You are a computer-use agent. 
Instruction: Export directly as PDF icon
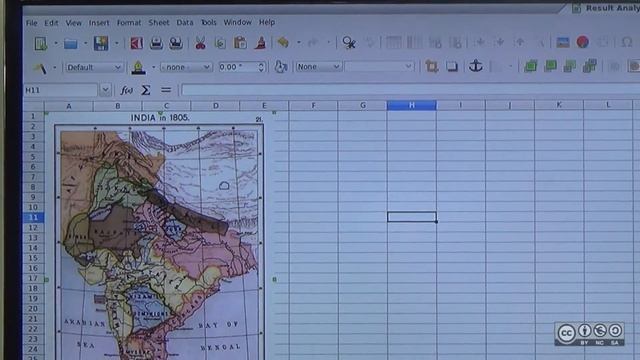pos(136,43)
